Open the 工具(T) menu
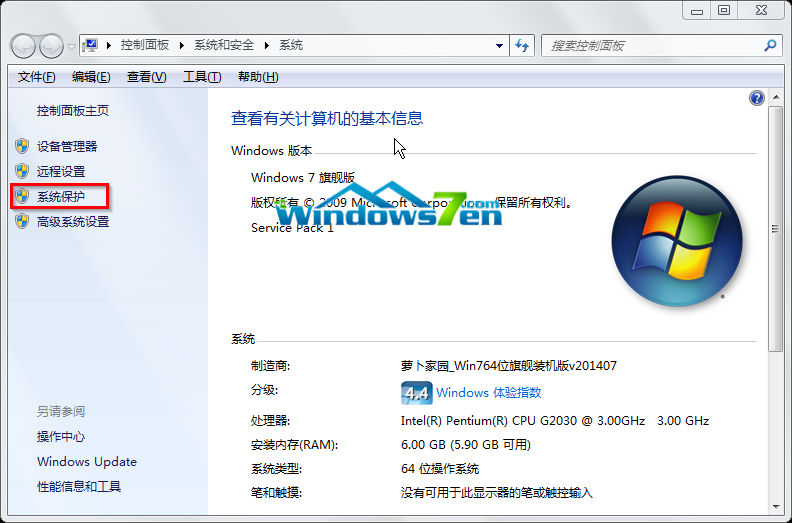 [x=201, y=77]
